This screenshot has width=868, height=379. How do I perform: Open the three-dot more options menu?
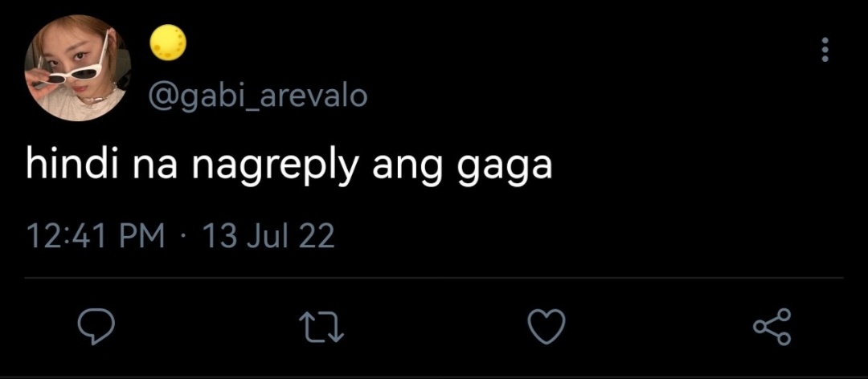825,50
